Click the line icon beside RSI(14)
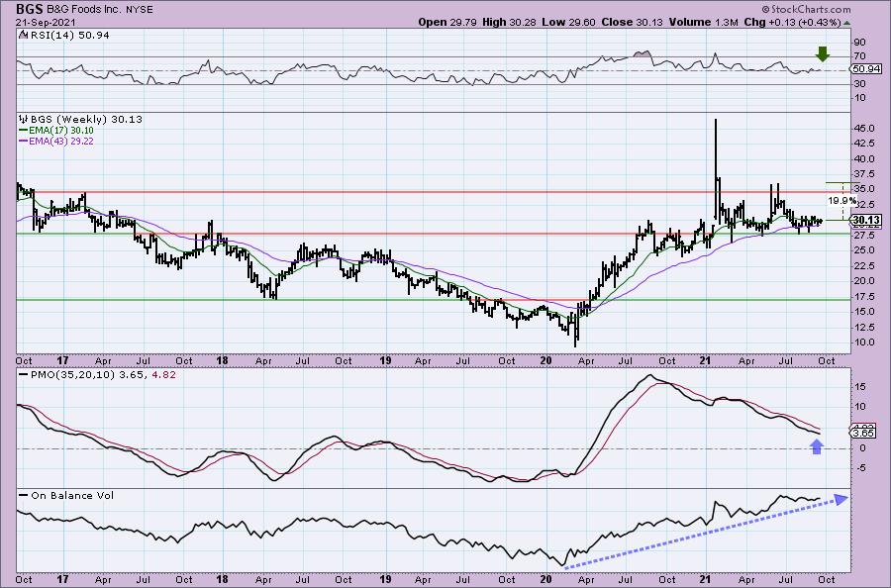The image size is (891, 588). coord(23,35)
